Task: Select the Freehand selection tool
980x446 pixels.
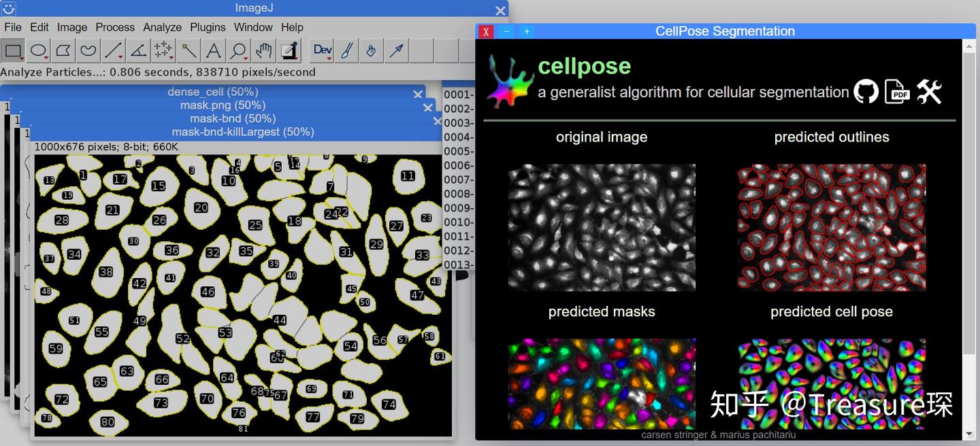Action: pyautogui.click(x=87, y=50)
